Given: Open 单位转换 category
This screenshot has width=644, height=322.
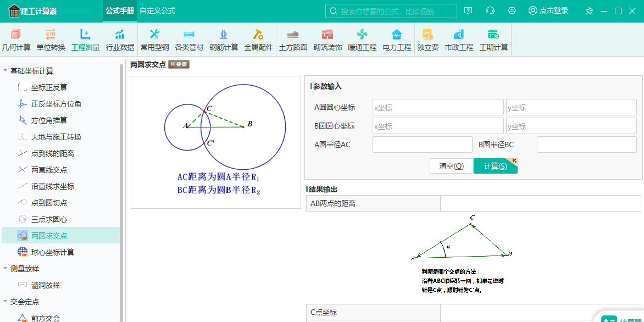Looking at the screenshot, I should pos(51,40).
